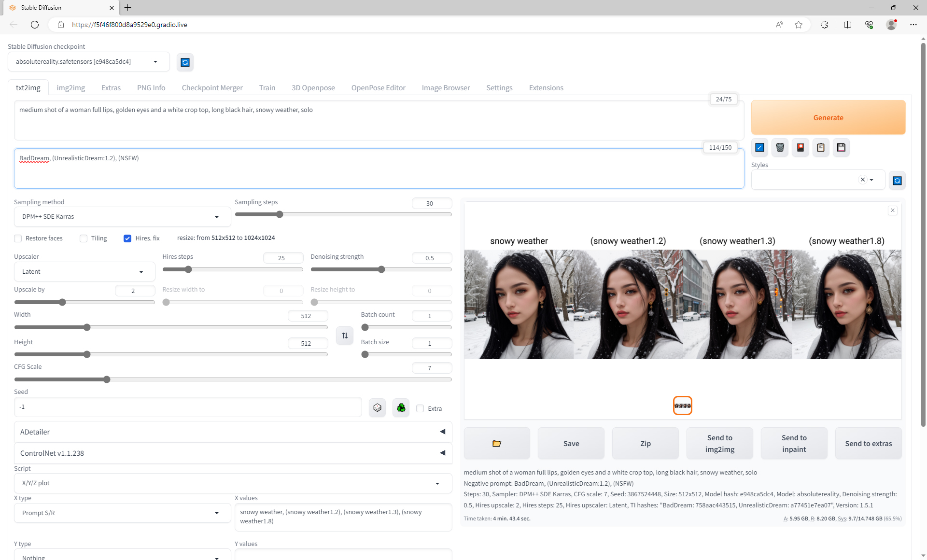This screenshot has width=927, height=560.
Task: Expand the ADetailer section
Action: tap(233, 432)
